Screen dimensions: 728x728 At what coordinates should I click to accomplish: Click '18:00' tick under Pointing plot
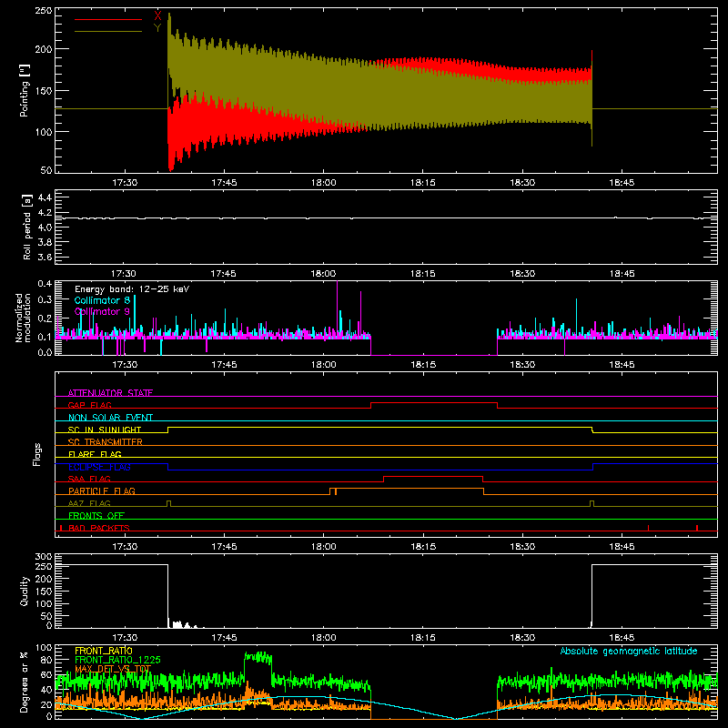[324, 183]
